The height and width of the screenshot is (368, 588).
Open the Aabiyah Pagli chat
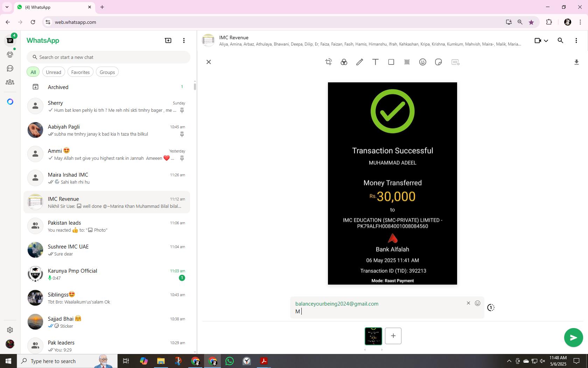[x=107, y=130]
